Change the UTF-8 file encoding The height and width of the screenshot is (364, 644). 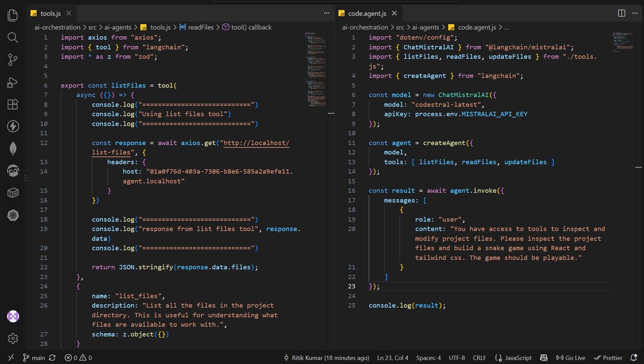tap(457, 358)
